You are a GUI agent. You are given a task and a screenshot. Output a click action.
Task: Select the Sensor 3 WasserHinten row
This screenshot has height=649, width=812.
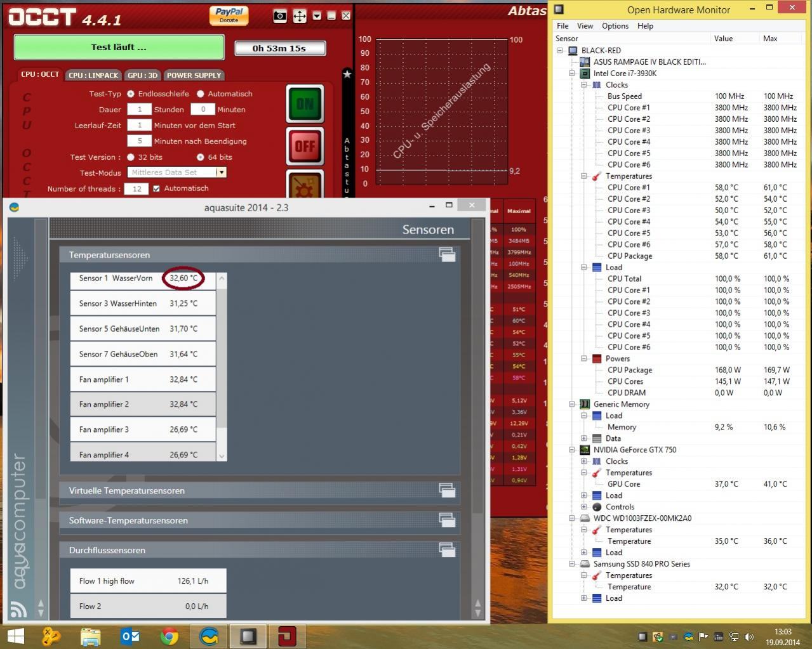[x=143, y=303]
